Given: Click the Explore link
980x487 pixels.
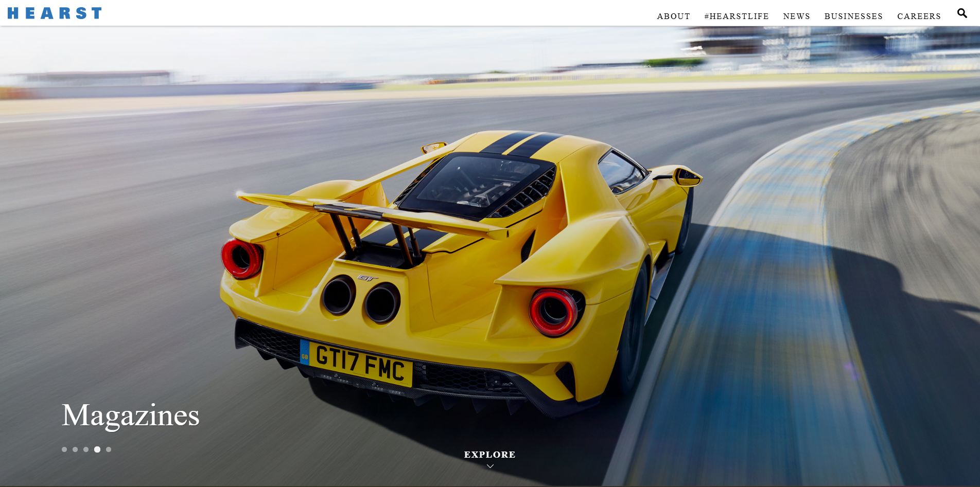Looking at the screenshot, I should [490, 455].
